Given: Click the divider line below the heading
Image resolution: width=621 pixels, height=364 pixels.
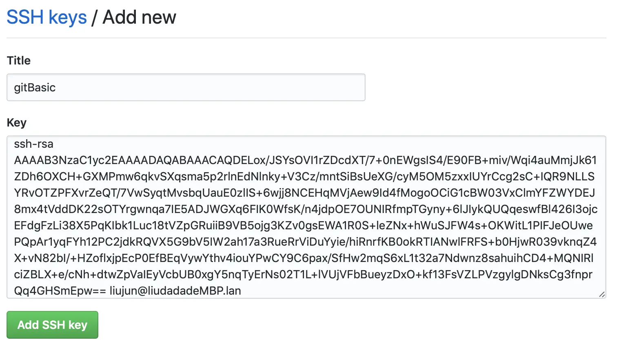Looking at the screenshot, I should click(x=306, y=38).
